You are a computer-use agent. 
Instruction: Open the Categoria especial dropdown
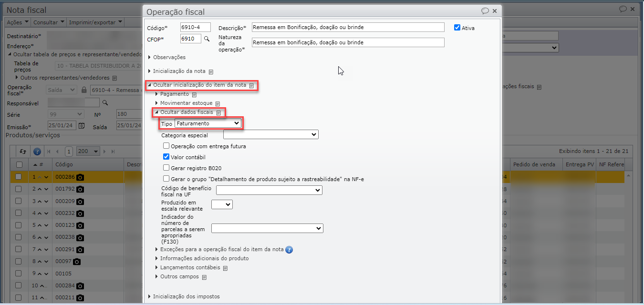click(x=270, y=135)
